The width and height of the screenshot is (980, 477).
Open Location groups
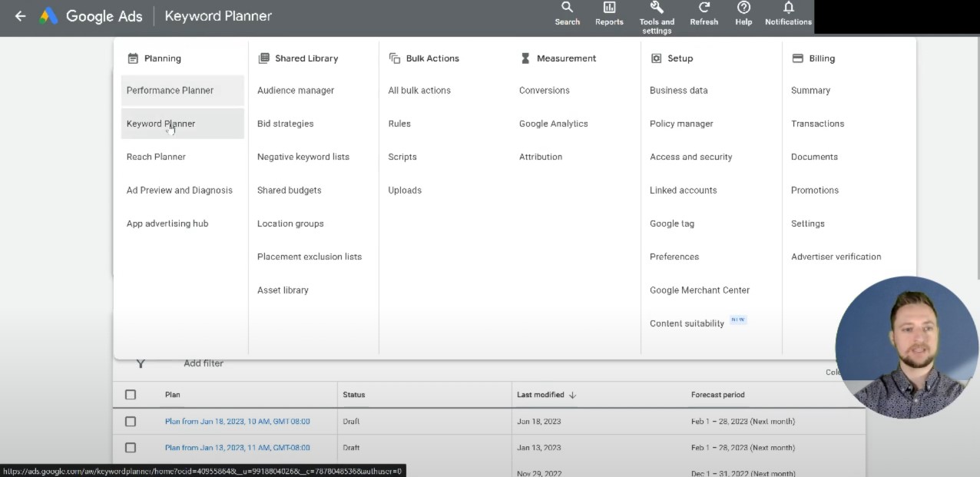(290, 224)
